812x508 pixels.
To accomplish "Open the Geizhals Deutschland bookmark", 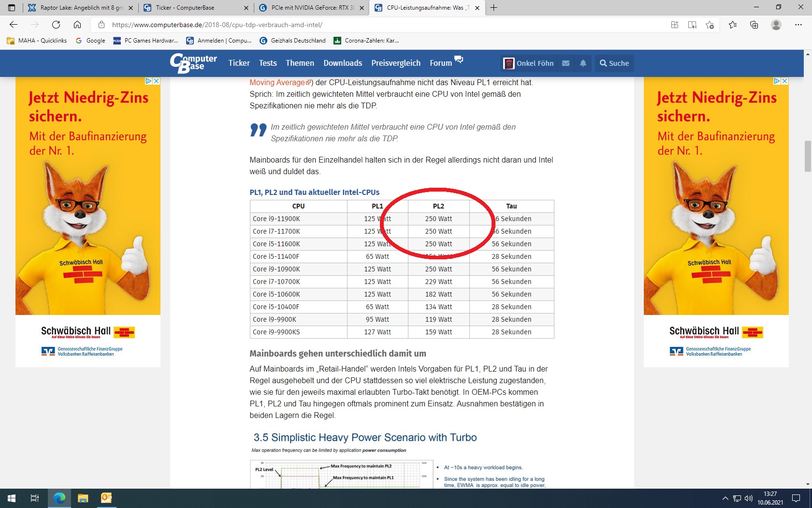I will pos(292,41).
